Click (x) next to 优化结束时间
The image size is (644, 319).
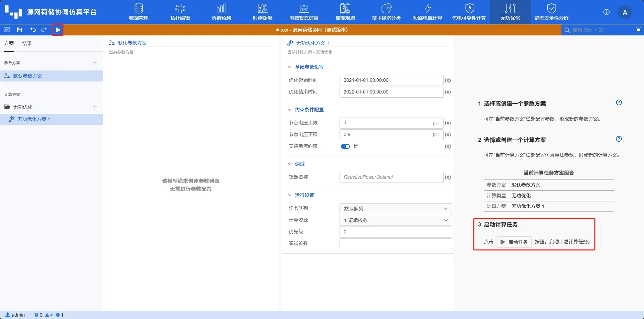[x=448, y=92]
